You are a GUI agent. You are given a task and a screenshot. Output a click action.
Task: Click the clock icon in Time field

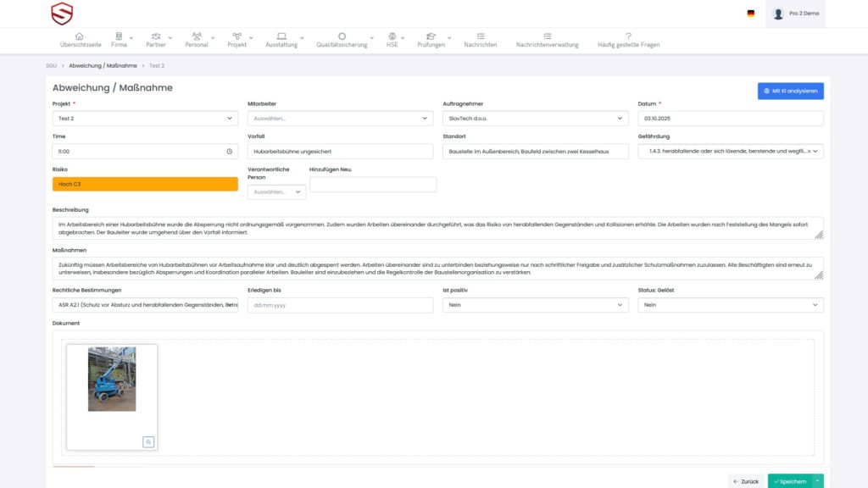click(230, 152)
